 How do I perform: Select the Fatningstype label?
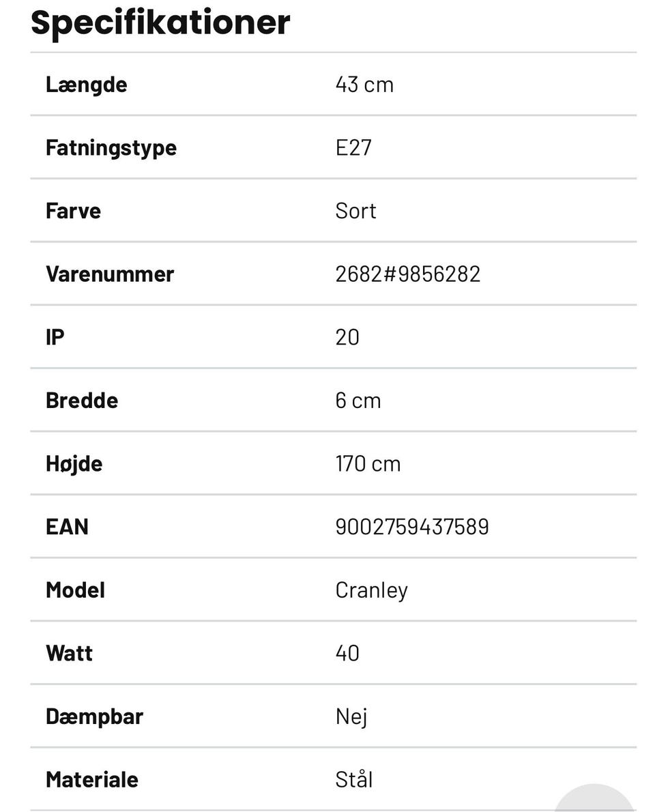[x=111, y=147]
